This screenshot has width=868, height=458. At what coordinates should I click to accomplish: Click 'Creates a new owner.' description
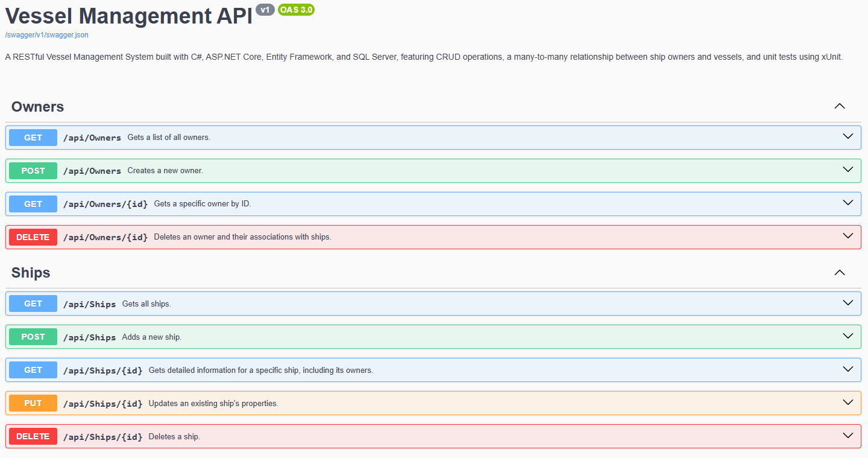(165, 171)
